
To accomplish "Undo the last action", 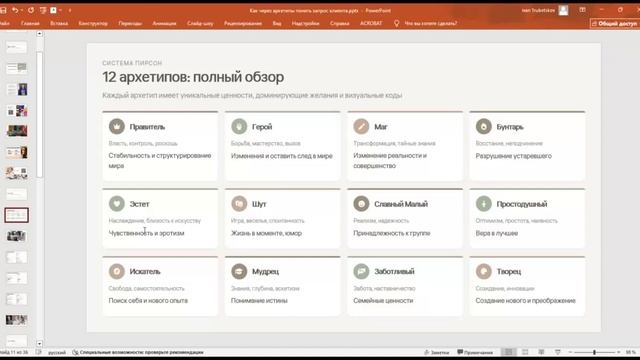I will point(15,10).
